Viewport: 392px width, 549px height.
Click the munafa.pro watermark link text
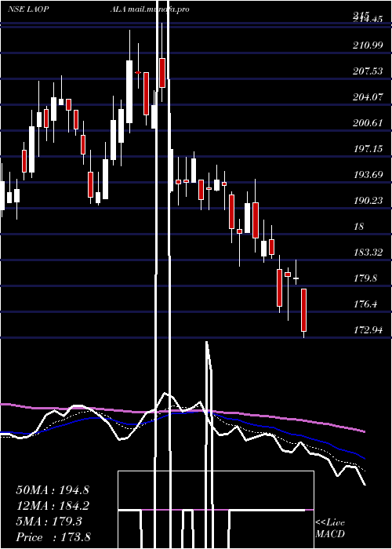(x=158, y=9)
